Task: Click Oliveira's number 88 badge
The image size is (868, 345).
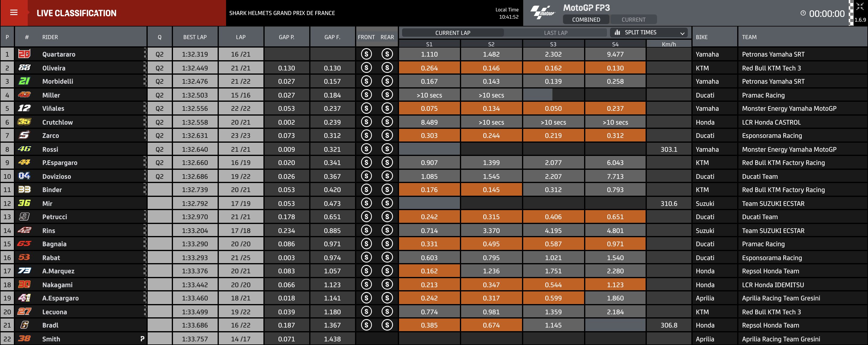Action: tap(24, 68)
